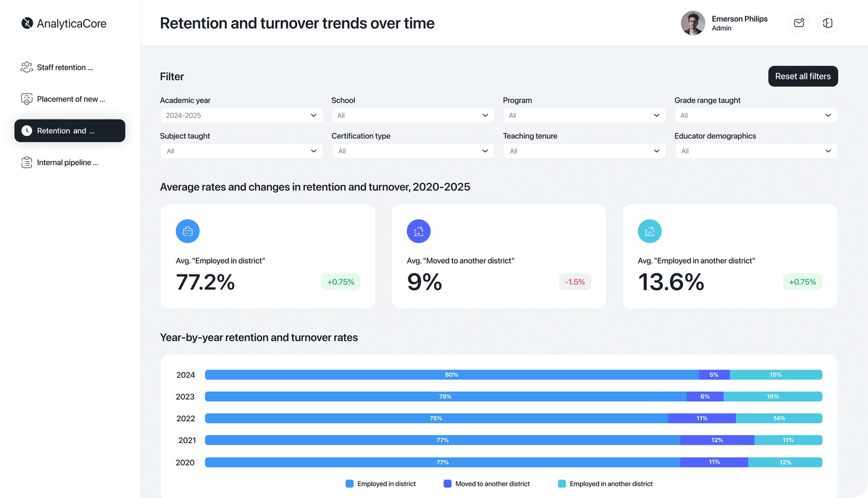Click the +0.75% badge on Employed in district
This screenshot has height=498, width=868.
point(340,282)
